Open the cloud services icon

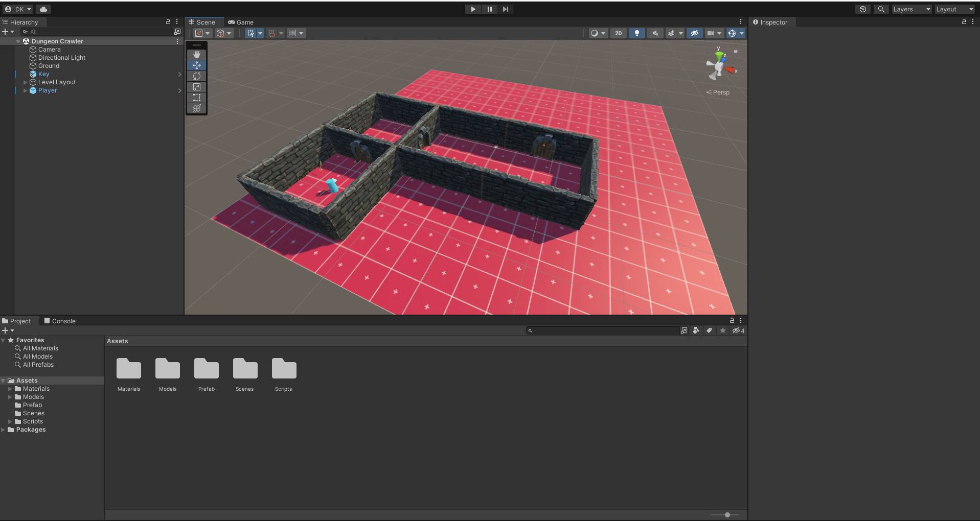tap(43, 9)
